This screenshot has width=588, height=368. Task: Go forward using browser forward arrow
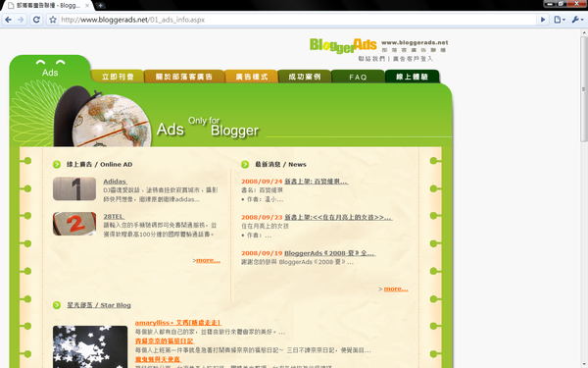21,20
